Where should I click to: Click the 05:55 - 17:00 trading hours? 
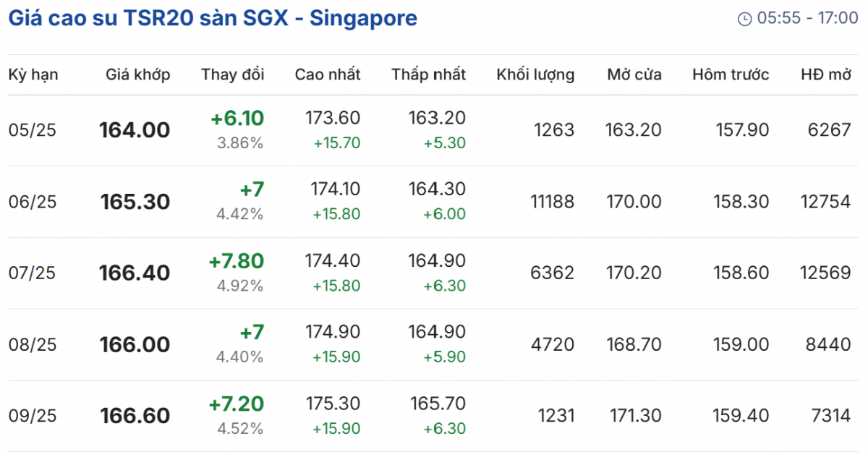tap(808, 19)
